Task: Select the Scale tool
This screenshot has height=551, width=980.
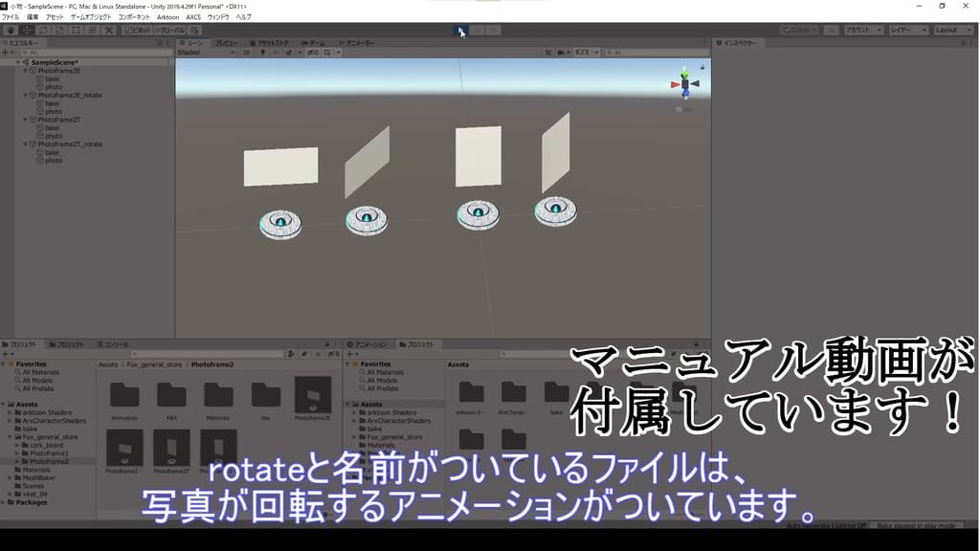Action: [x=60, y=30]
